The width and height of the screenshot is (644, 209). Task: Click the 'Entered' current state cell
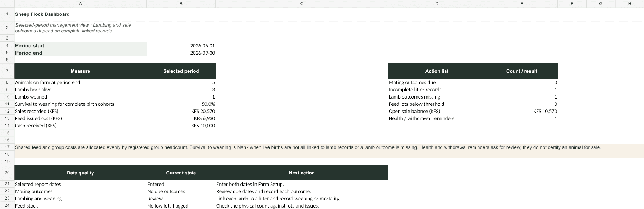[181, 184]
